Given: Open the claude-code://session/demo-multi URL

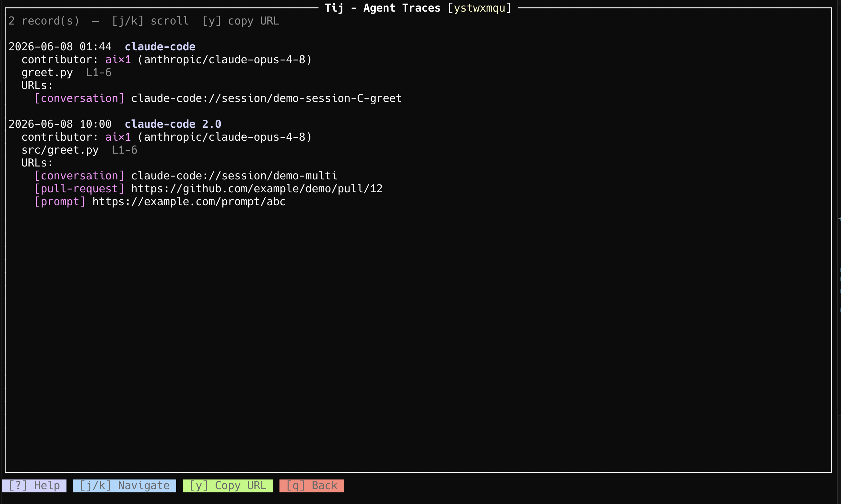Looking at the screenshot, I should click(x=234, y=176).
